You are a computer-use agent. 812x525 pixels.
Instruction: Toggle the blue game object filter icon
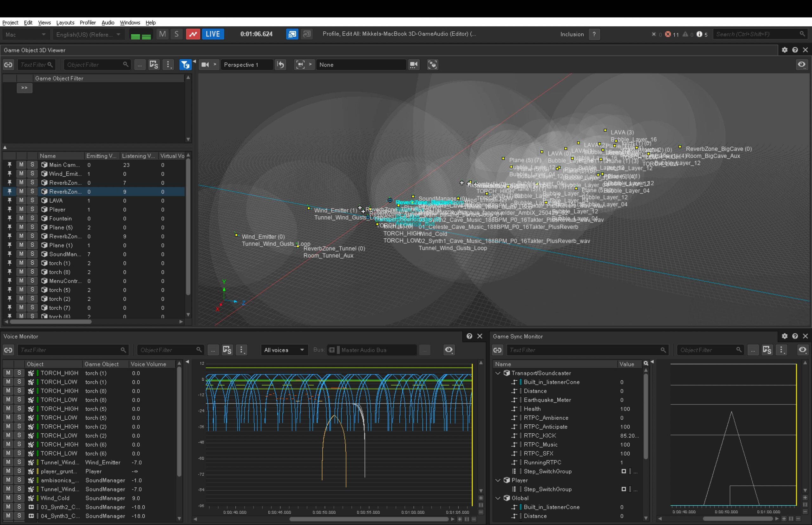click(x=185, y=65)
